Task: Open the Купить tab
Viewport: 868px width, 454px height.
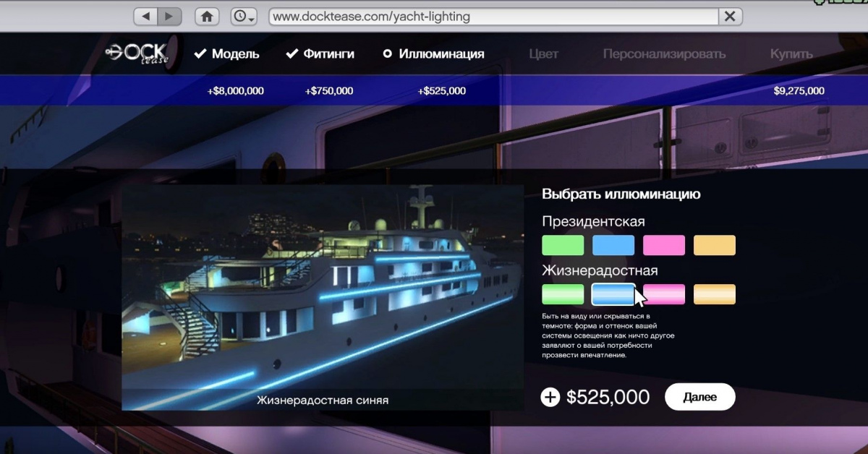Action: 791,54
